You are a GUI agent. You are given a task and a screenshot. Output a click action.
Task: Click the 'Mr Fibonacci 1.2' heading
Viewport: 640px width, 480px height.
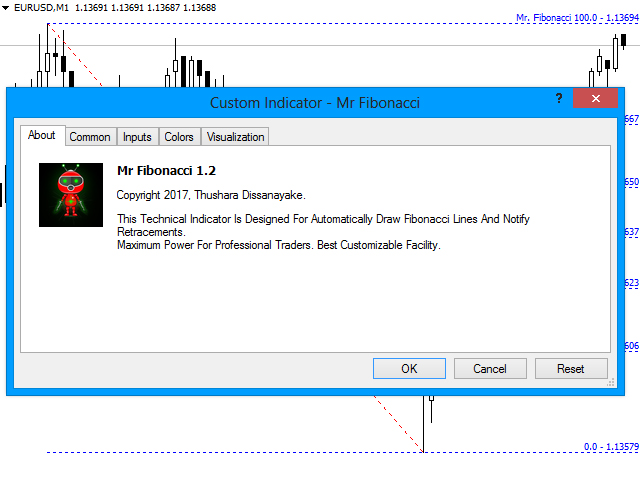coord(166,171)
